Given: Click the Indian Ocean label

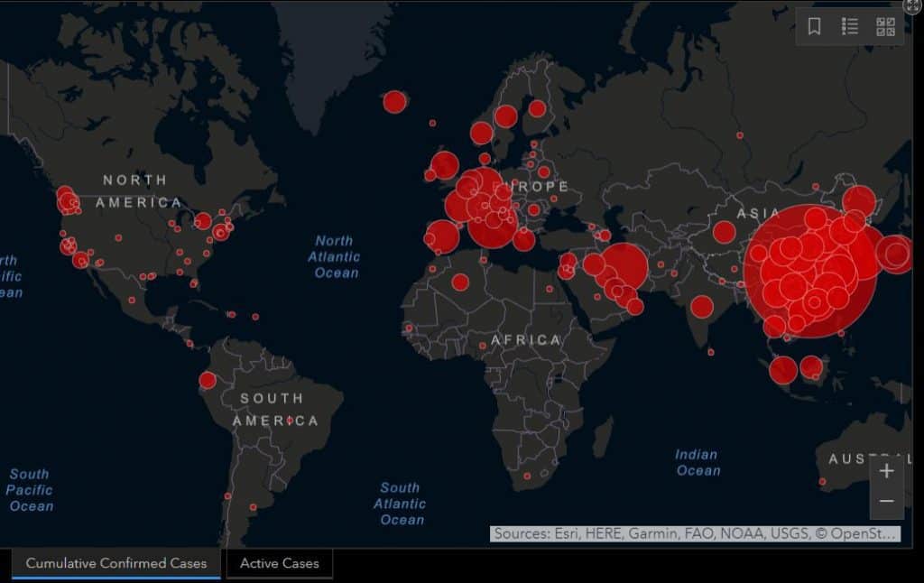Looking at the screenshot, I should pos(698,462).
